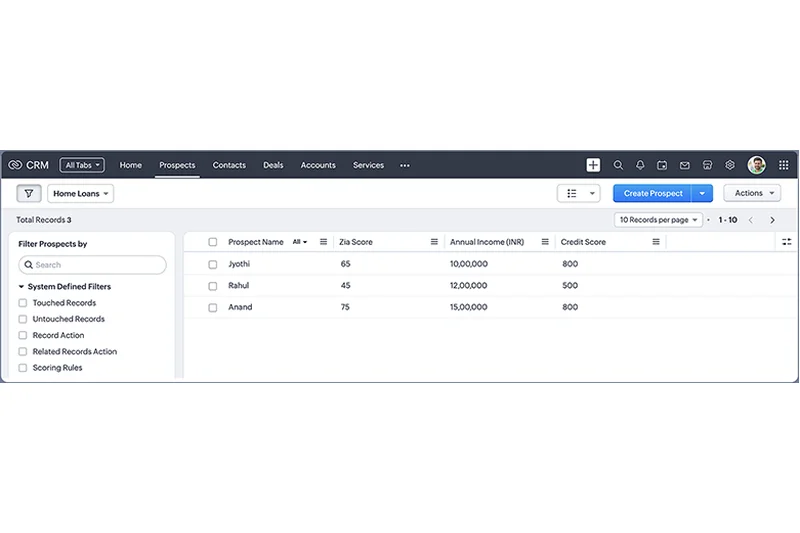The image size is (800, 533).
Task: Click the Total Records 3 label
Action: click(44, 220)
